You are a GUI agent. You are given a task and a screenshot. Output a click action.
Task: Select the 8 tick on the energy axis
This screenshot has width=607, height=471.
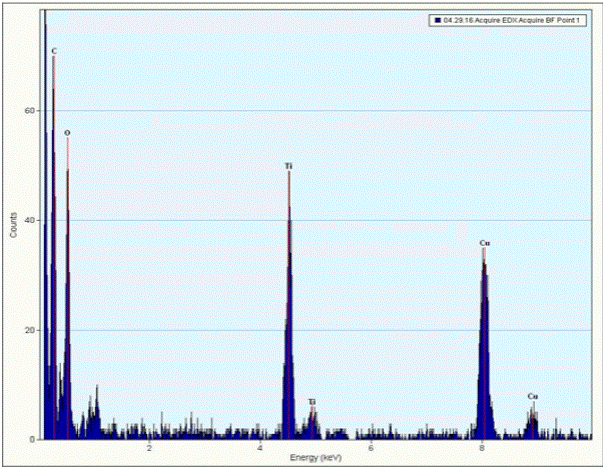(482, 447)
